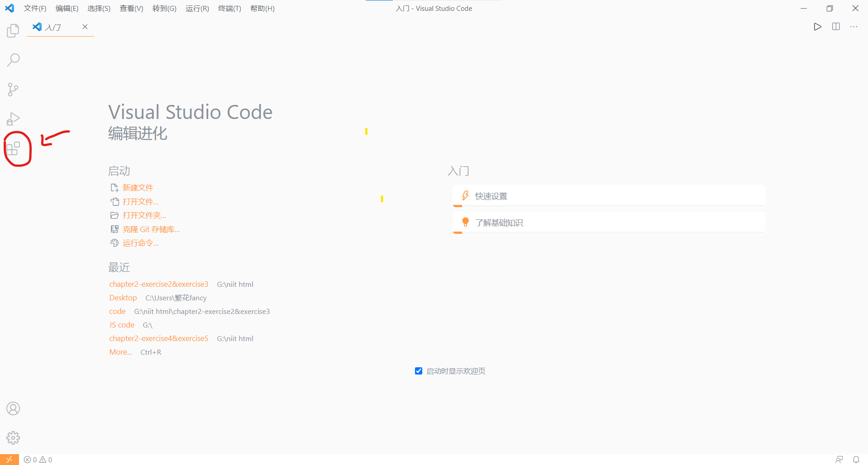Image resolution: width=868 pixels, height=465 pixels.
Task: Open recent folder JS code
Action: tap(122, 325)
